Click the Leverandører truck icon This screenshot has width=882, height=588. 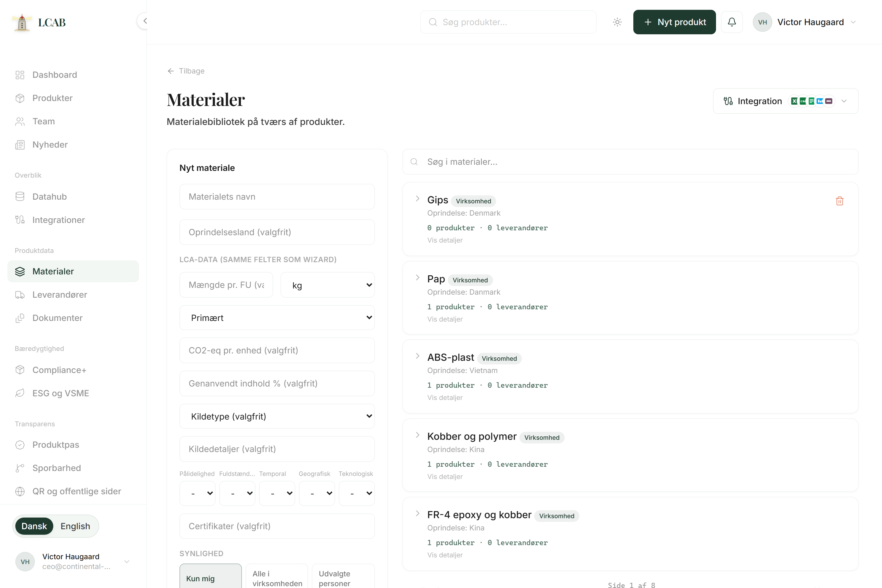(20, 295)
